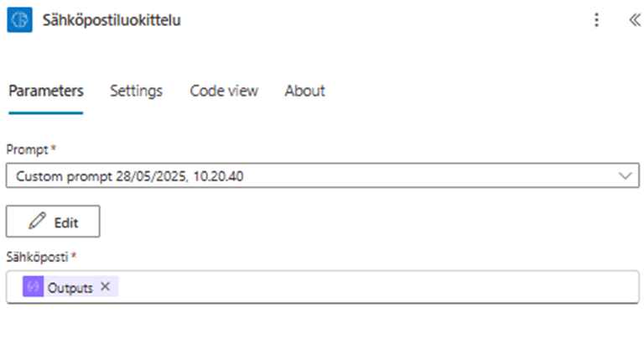This screenshot has width=644, height=345.
Task: Click the Custom prompt 28/05/2025 text
Action: tap(130, 176)
